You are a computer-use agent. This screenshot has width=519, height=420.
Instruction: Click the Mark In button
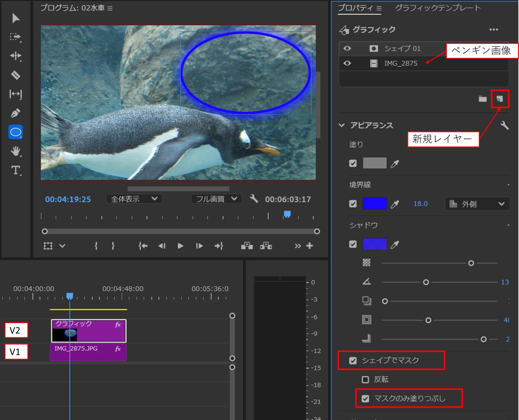point(96,246)
